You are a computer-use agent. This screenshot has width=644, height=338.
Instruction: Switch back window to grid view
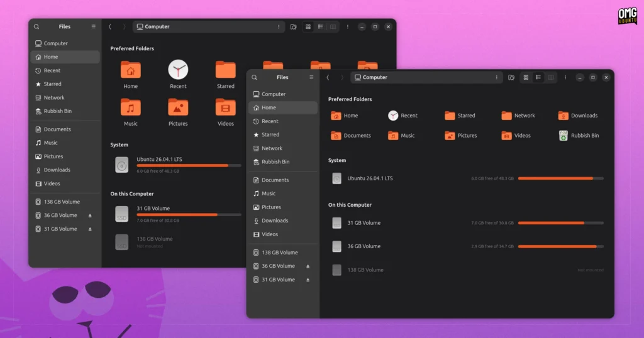coord(308,26)
